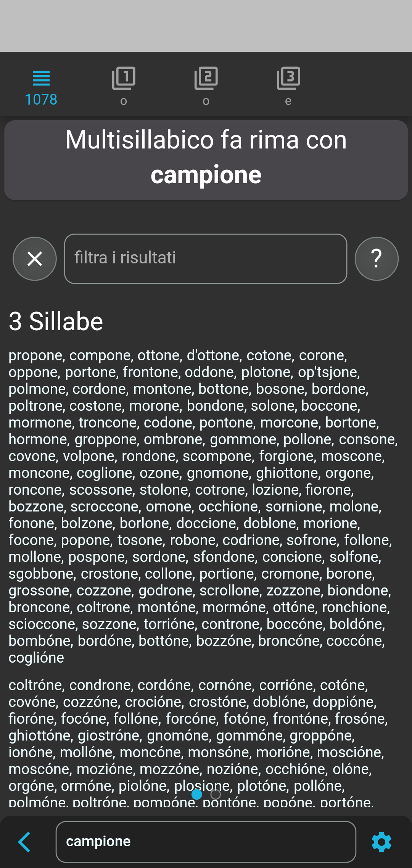Viewport: 412px width, 868px height.
Task: Tap 'sgobbone' in the word list
Action: [42, 573]
